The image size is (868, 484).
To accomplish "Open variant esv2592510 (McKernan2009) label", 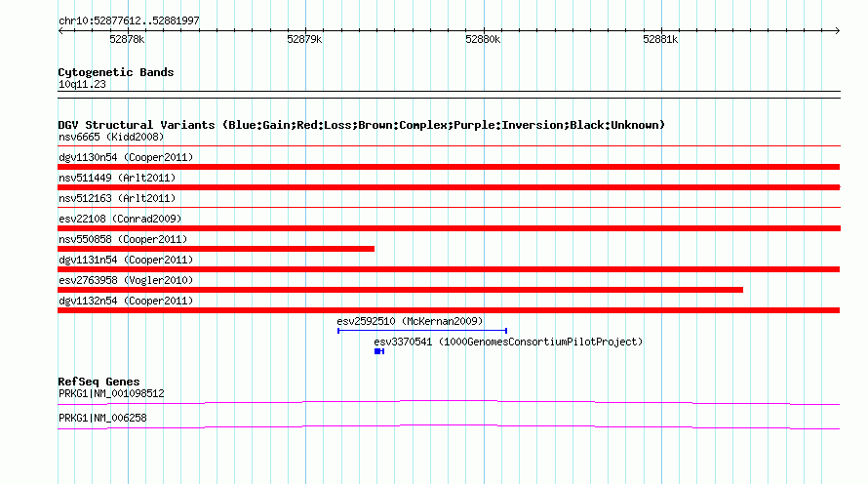I will point(410,321).
